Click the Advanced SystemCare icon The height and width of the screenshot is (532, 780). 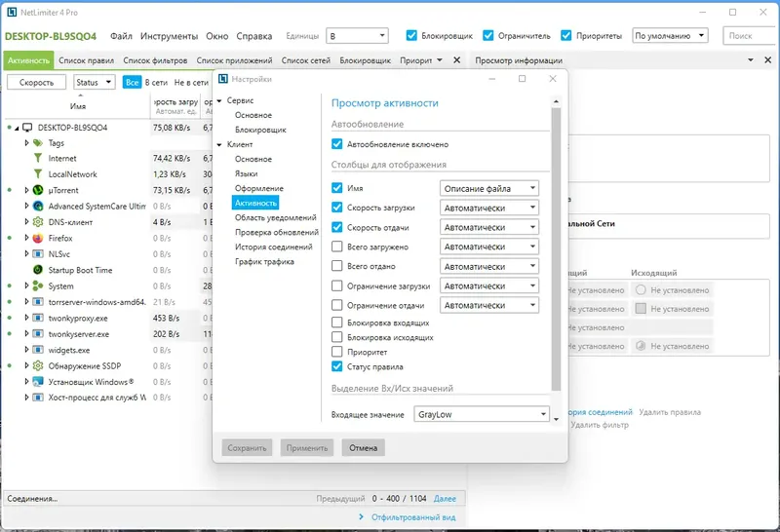tap(38, 206)
